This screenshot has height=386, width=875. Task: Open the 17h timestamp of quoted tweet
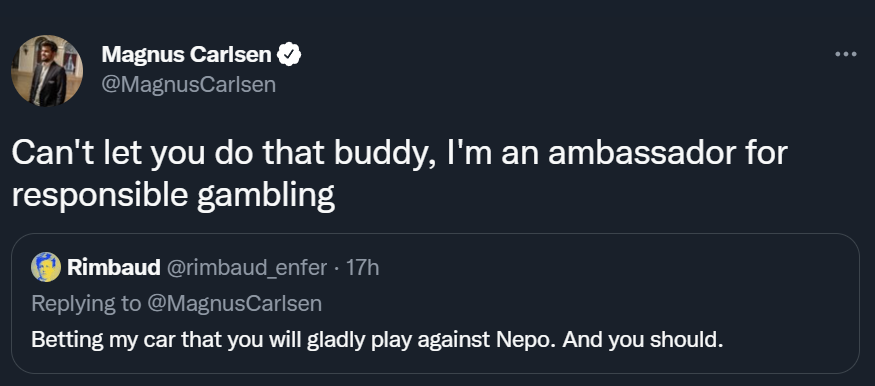pyautogui.click(x=363, y=268)
